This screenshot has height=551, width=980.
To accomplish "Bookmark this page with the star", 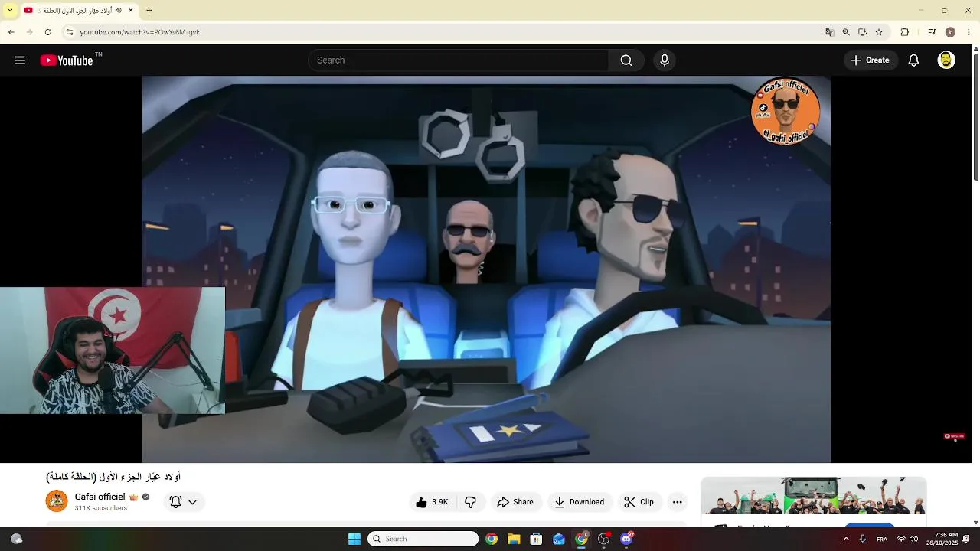I will [x=879, y=32].
